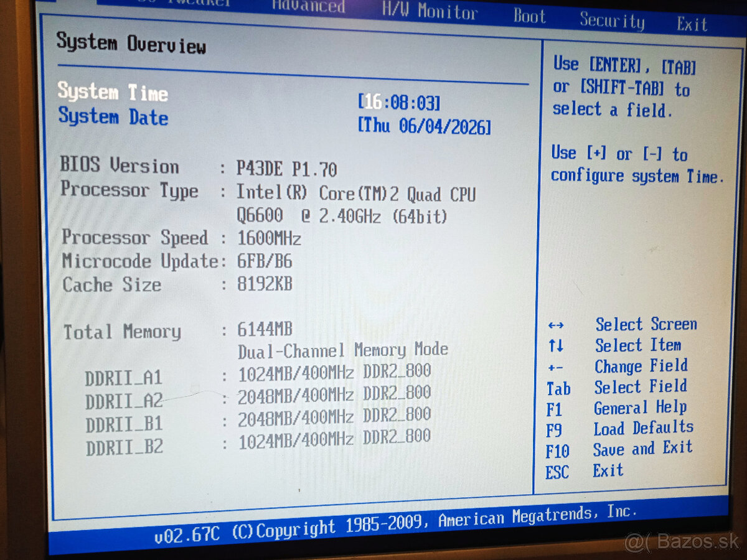Click BIOS Version value P43DE P1.70
747x560 pixels.
(287, 169)
